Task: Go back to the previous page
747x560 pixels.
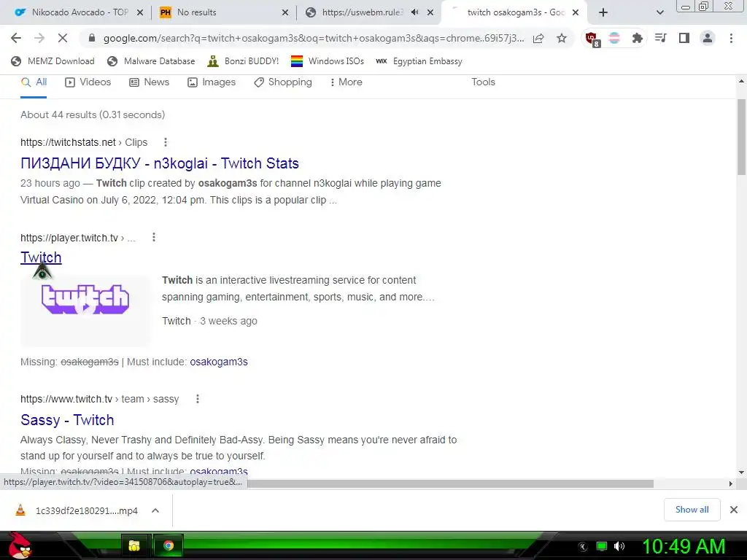Action: click(16, 38)
